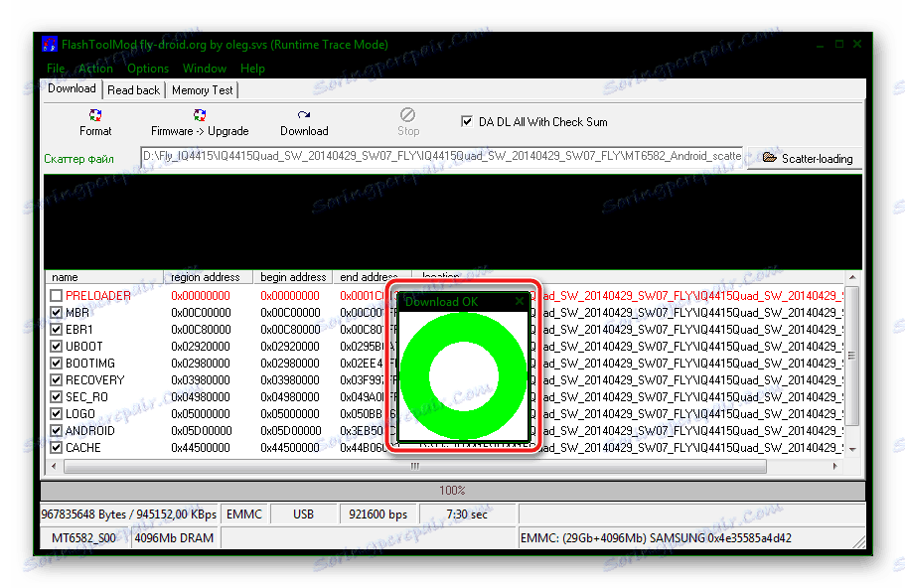905x588 pixels.
Task: Switch to the Read back tab
Action: [133, 88]
